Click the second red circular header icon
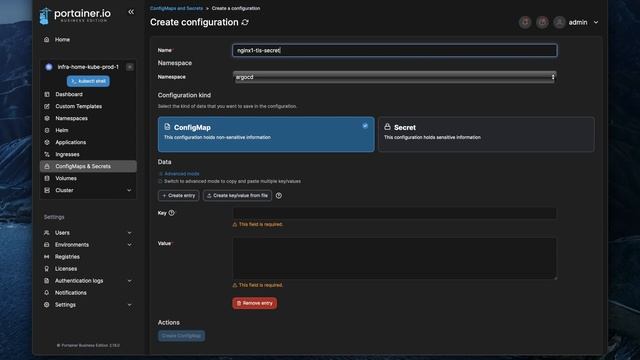640x360 pixels. click(x=542, y=22)
